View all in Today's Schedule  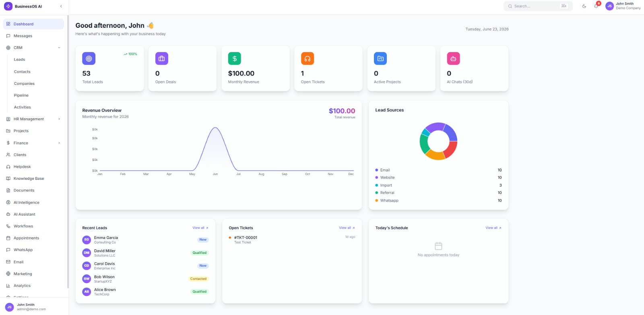[493, 228]
